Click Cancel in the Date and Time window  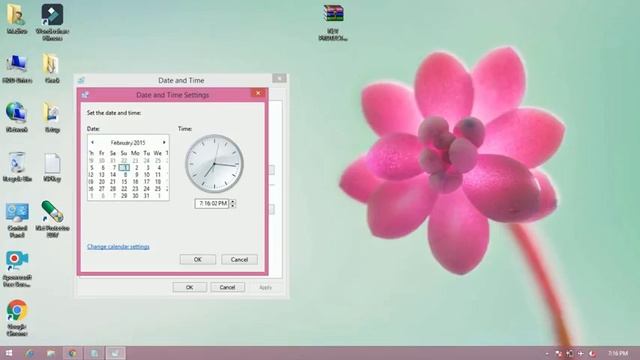[227, 287]
